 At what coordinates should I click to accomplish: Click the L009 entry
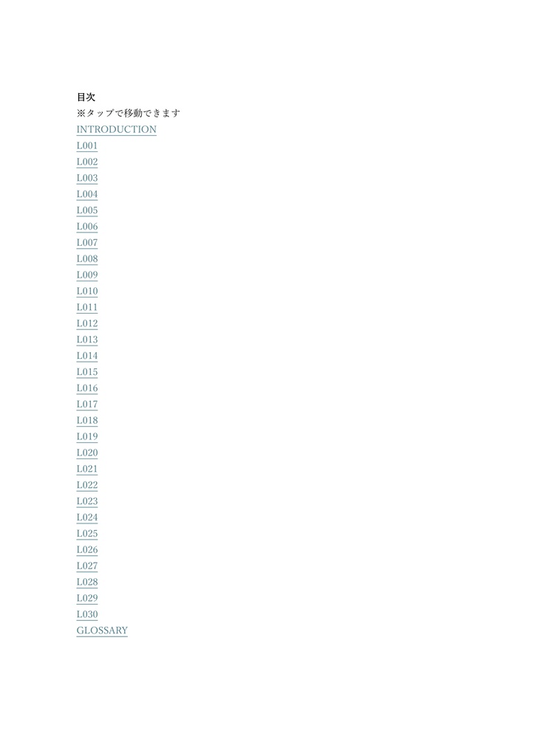coord(87,275)
